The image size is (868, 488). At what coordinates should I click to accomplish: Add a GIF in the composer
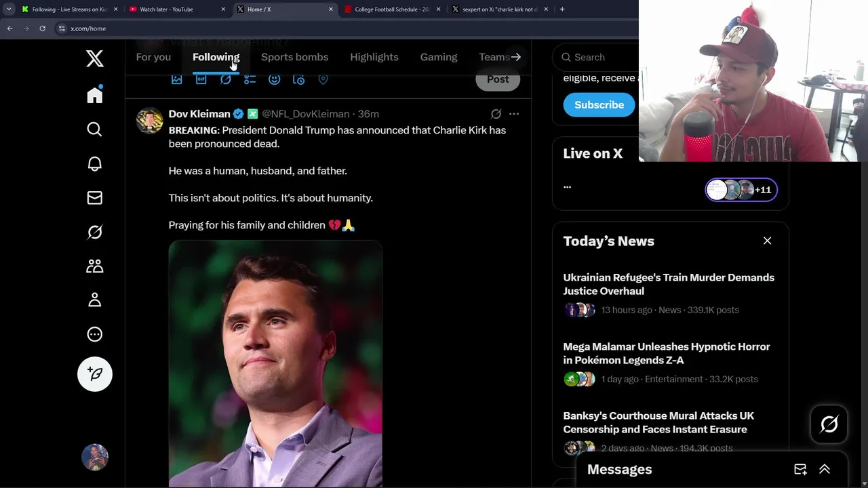click(x=201, y=79)
